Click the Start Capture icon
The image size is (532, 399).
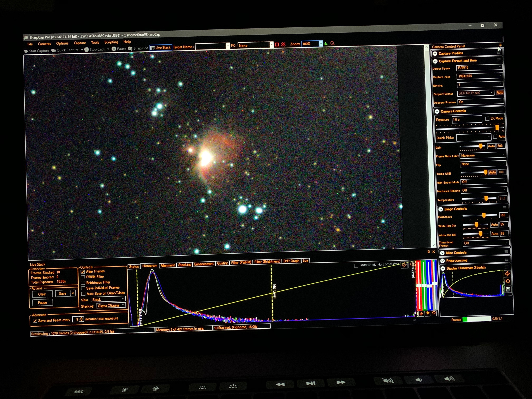[26, 51]
